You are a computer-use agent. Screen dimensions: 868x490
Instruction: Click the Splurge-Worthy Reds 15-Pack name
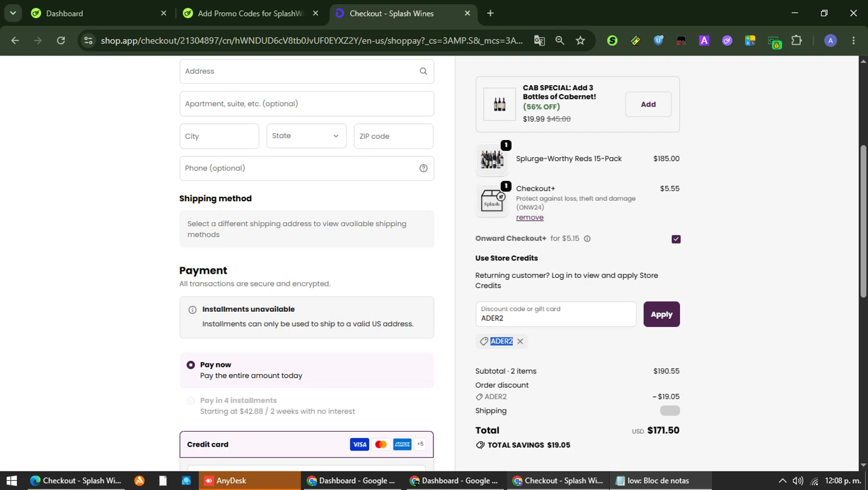coord(569,159)
